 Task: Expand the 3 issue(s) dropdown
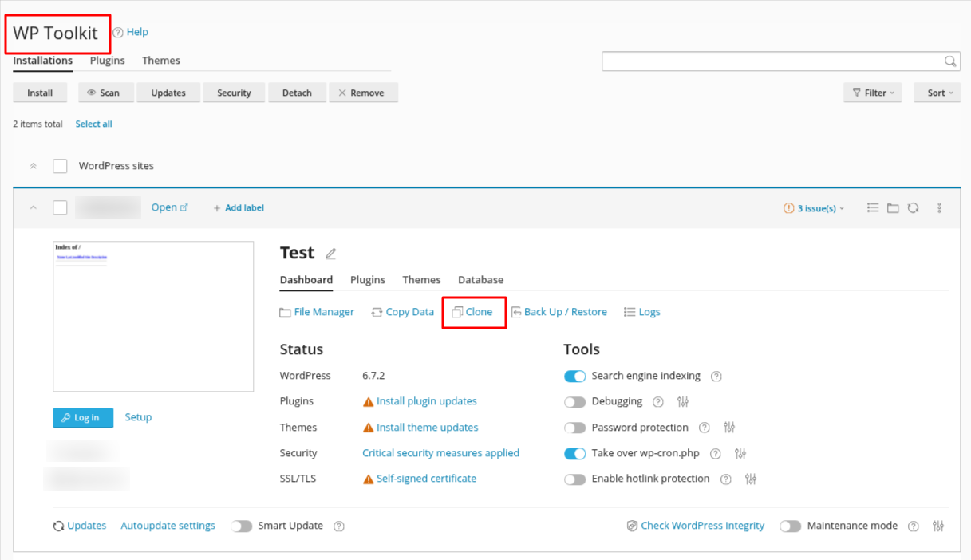[814, 208]
